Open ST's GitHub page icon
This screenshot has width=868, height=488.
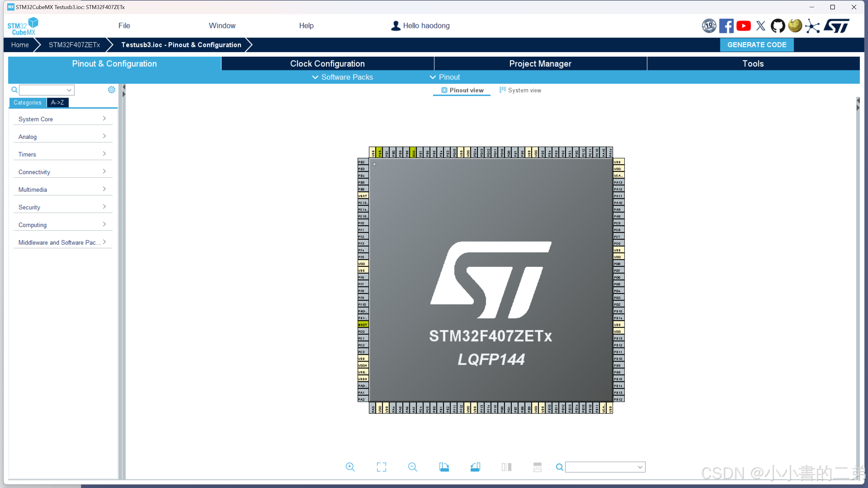(778, 26)
